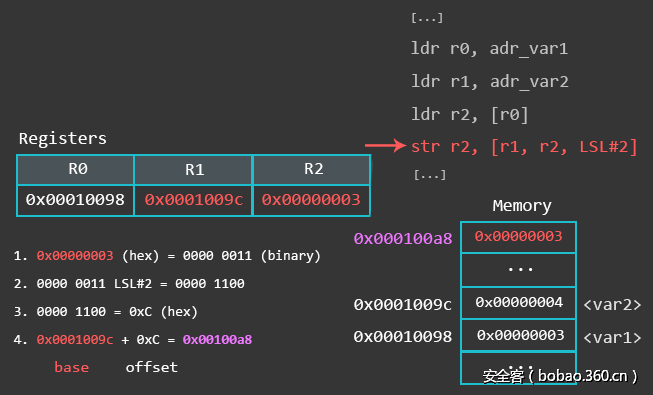The image size is (653, 395).
Task: Click the R2 register header cell
Action: click(x=312, y=170)
